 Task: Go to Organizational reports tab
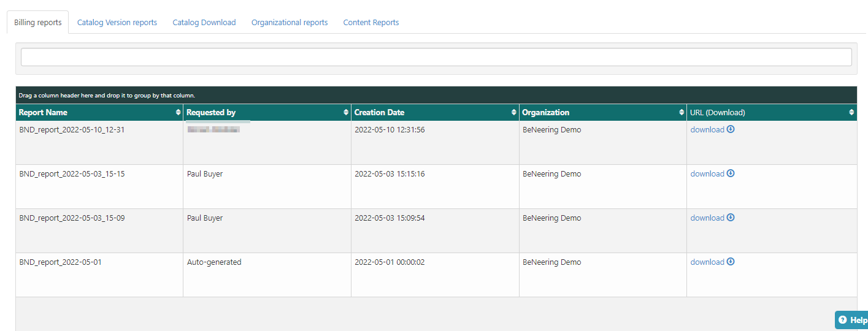(x=290, y=23)
